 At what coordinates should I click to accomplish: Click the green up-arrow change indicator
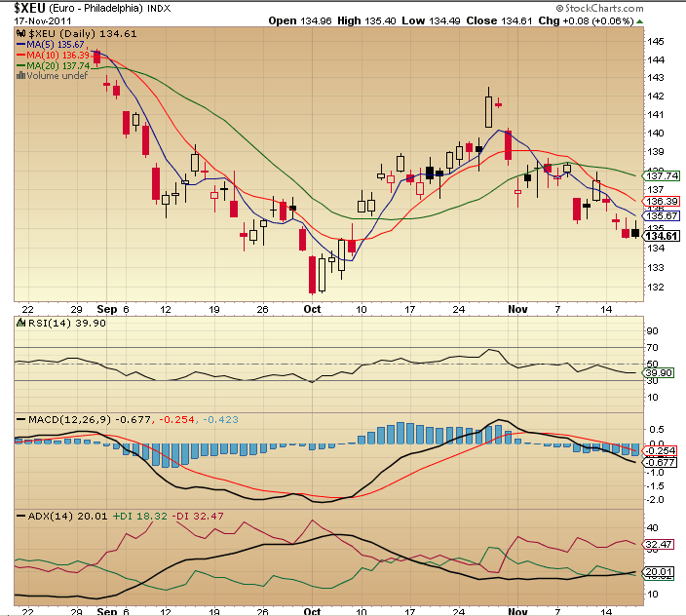click(x=639, y=21)
